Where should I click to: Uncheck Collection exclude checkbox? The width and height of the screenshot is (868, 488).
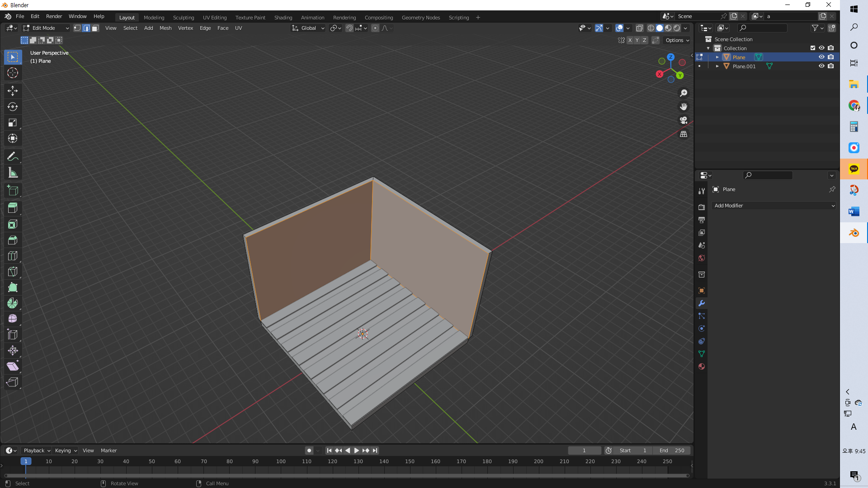point(812,48)
